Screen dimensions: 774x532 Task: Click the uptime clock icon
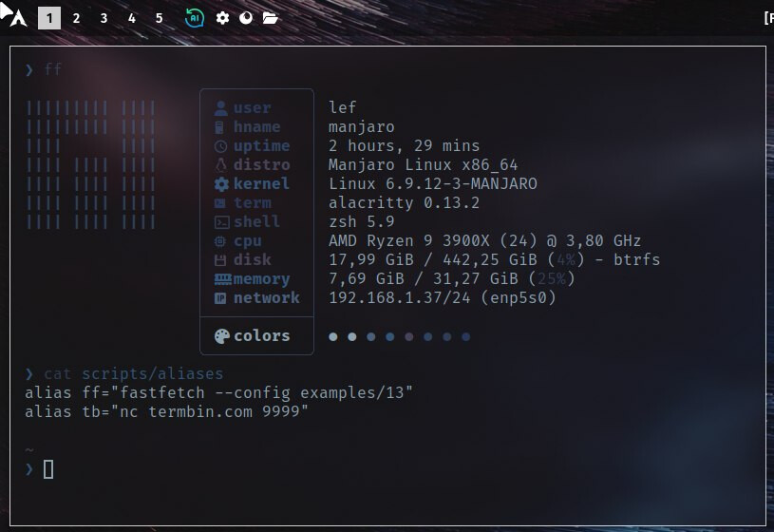pos(220,146)
